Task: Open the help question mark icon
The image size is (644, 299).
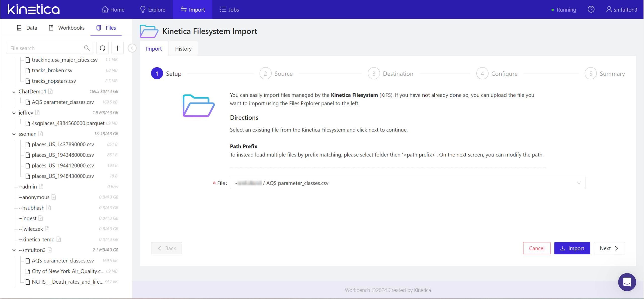Action: click(591, 10)
